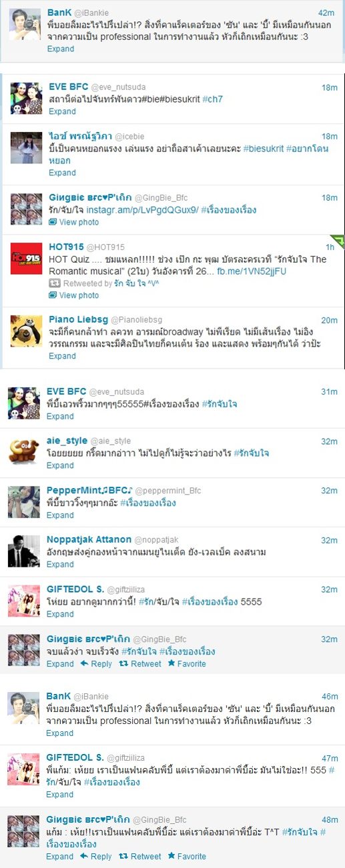The width and height of the screenshot is (345, 868).
Task: Retweet GingBie's 32m-old tweet
Action: coord(139,663)
